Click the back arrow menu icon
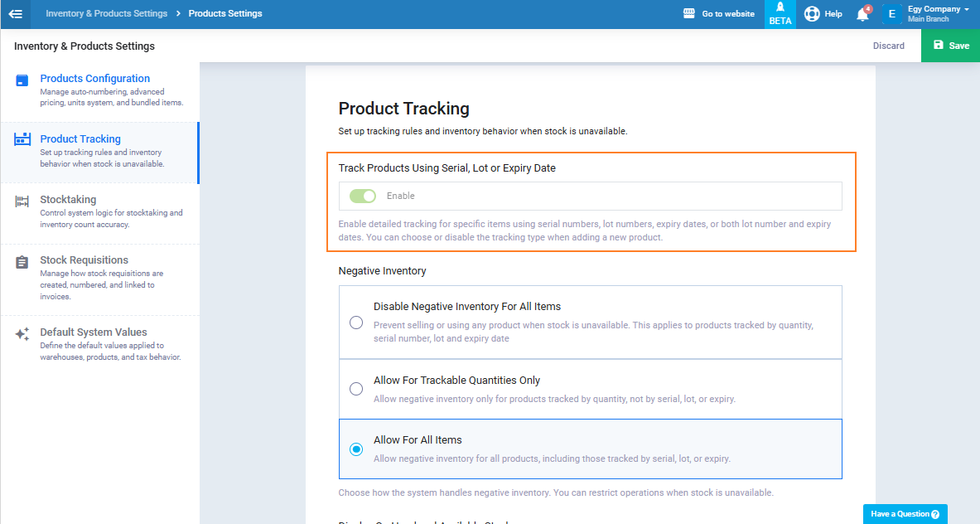 click(x=15, y=14)
